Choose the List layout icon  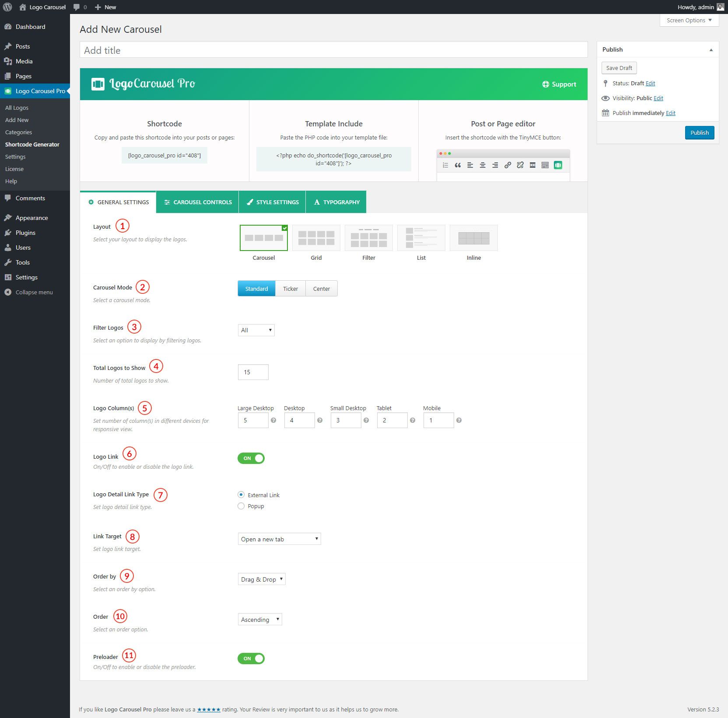(x=421, y=238)
